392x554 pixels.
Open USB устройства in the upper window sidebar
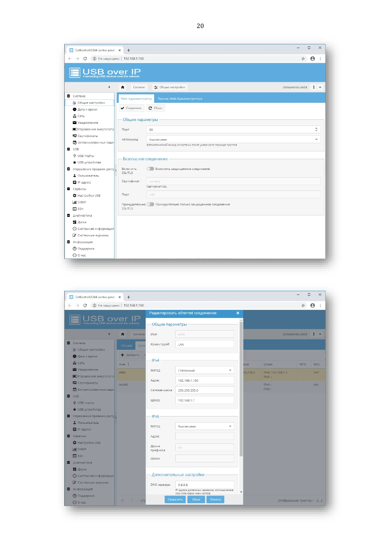tap(89, 163)
